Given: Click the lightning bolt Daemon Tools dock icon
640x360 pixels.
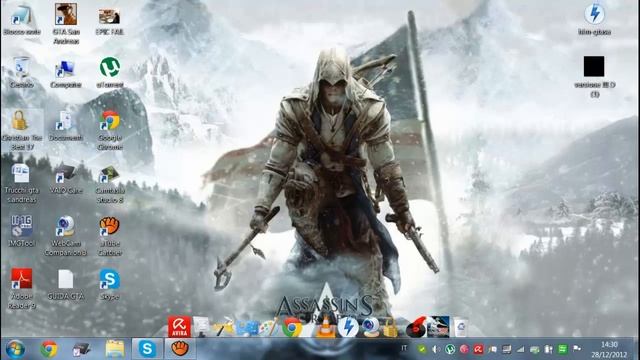Looking at the screenshot, I should 348,327.
